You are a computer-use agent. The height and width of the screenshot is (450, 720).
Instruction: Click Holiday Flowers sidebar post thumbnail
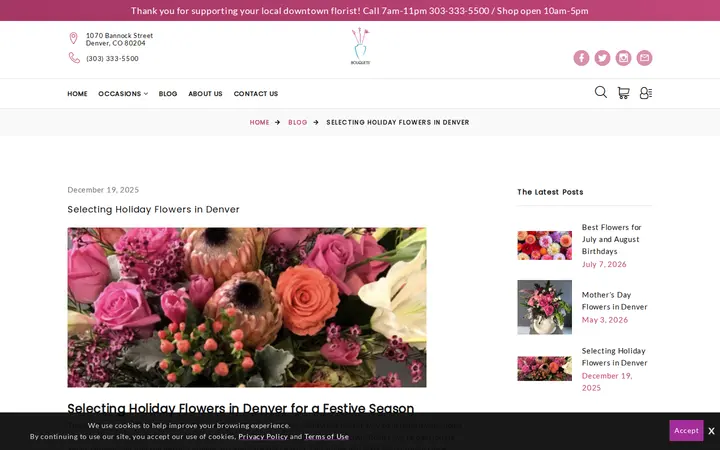(x=545, y=369)
